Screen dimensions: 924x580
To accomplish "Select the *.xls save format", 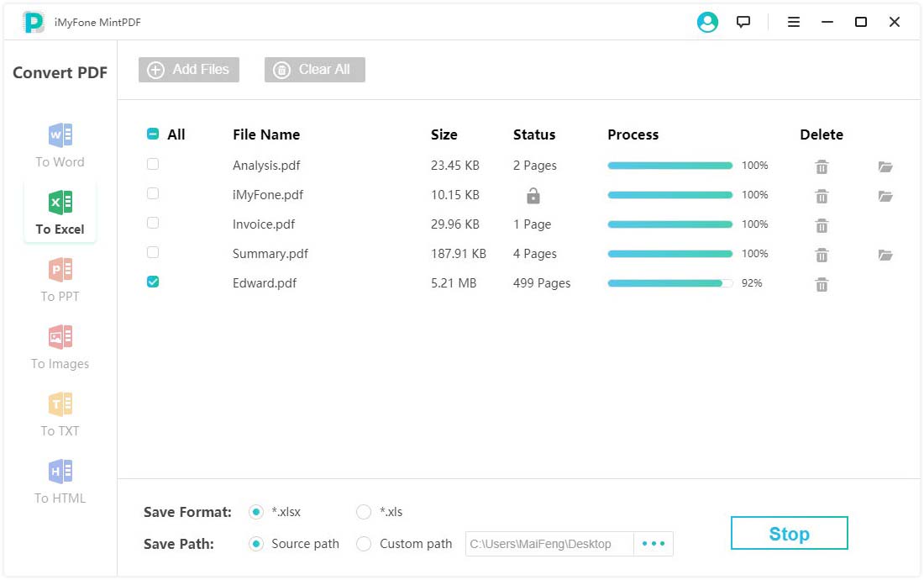I will [364, 512].
